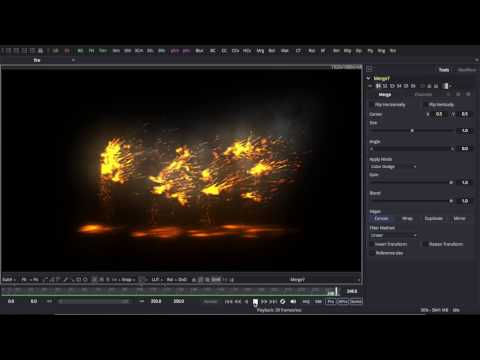The width and height of the screenshot is (480, 360).
Task: Click version S6 button under Merge7
Action: coord(413,86)
